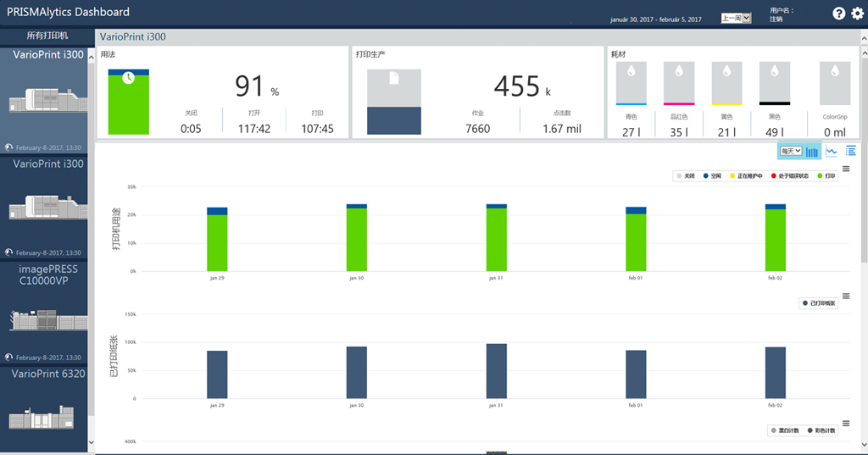This screenshot has height=455, width=868.
Task: Click PRISMAlytics Dashboard title
Action: [68, 12]
